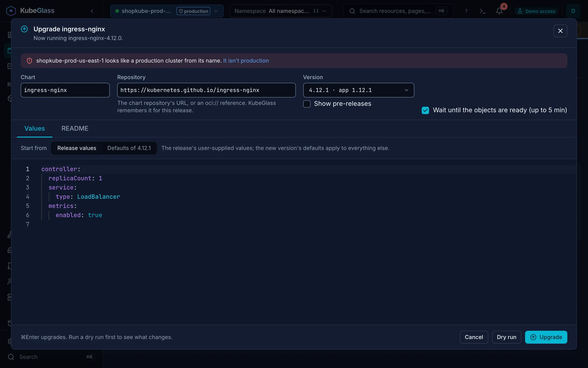The width and height of the screenshot is (588, 368).
Task: Click the Upgrade button
Action: point(546,337)
